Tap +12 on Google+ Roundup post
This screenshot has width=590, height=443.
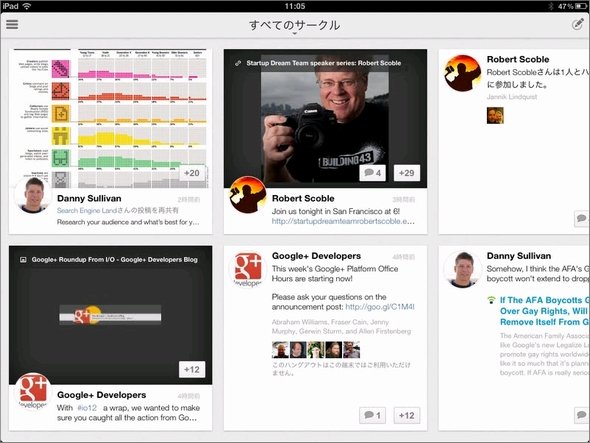(x=192, y=370)
